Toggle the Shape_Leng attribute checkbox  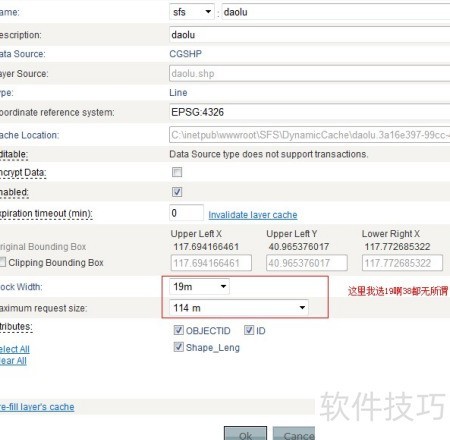[178, 347]
